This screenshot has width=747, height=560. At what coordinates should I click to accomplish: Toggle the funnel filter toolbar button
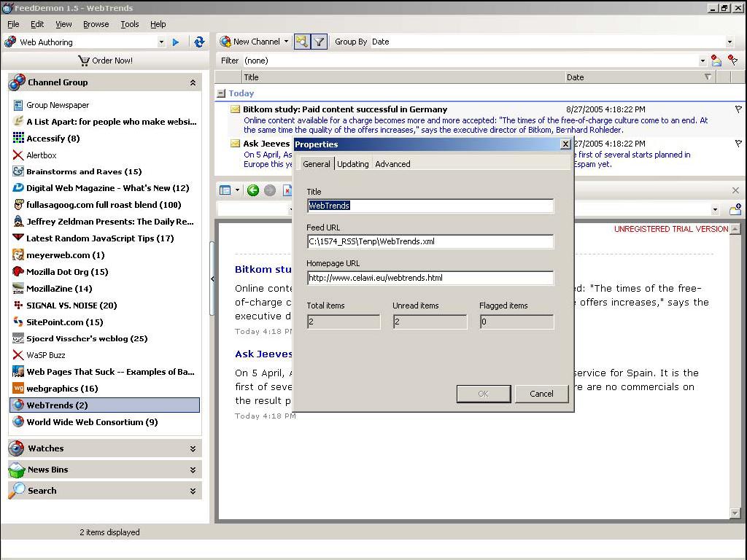319,42
